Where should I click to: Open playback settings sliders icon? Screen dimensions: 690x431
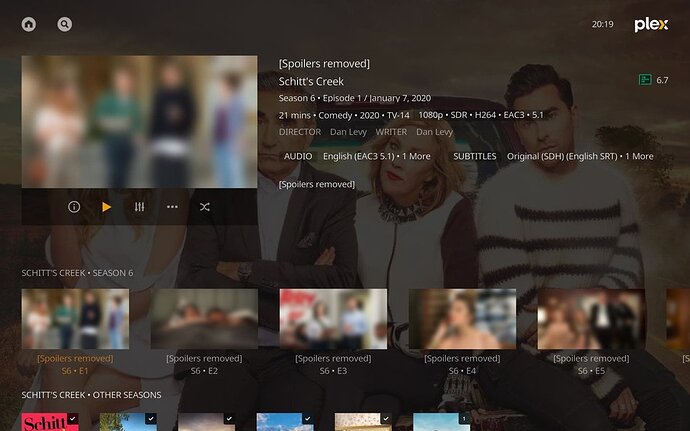click(139, 206)
